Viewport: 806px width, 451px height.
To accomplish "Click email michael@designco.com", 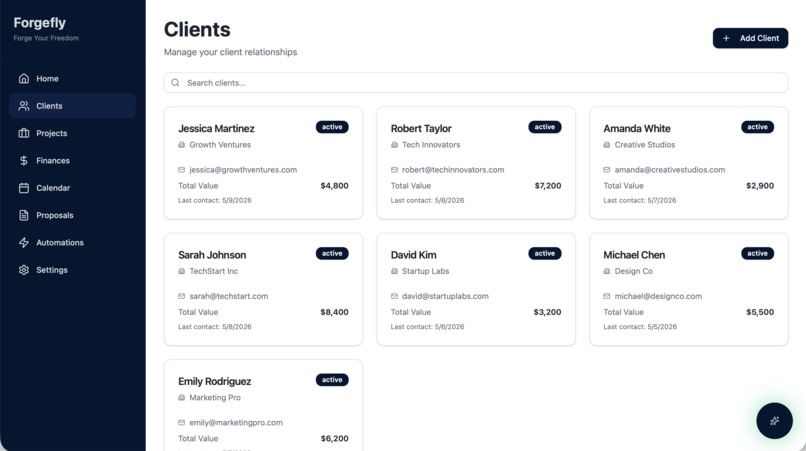I will point(658,296).
